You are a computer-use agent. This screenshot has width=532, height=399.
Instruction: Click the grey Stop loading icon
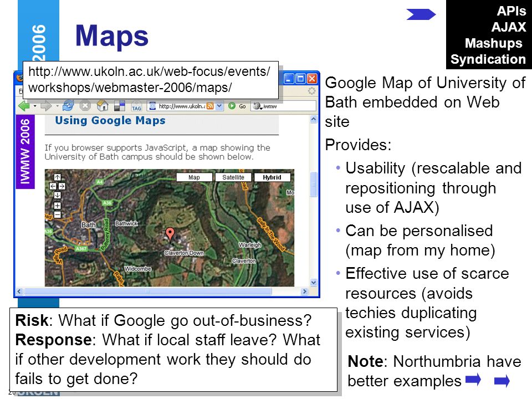coord(85,106)
